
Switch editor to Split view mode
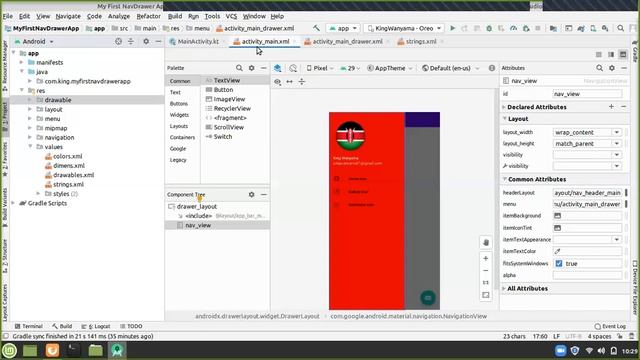pos(611,55)
